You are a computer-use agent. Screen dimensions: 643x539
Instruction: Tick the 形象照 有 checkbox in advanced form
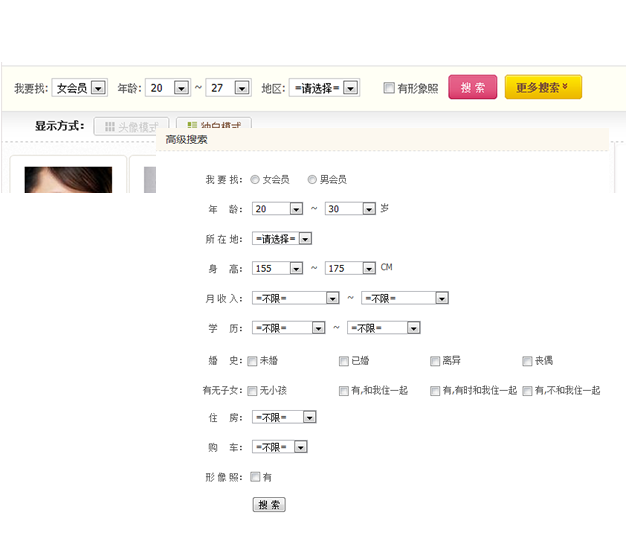(255, 477)
